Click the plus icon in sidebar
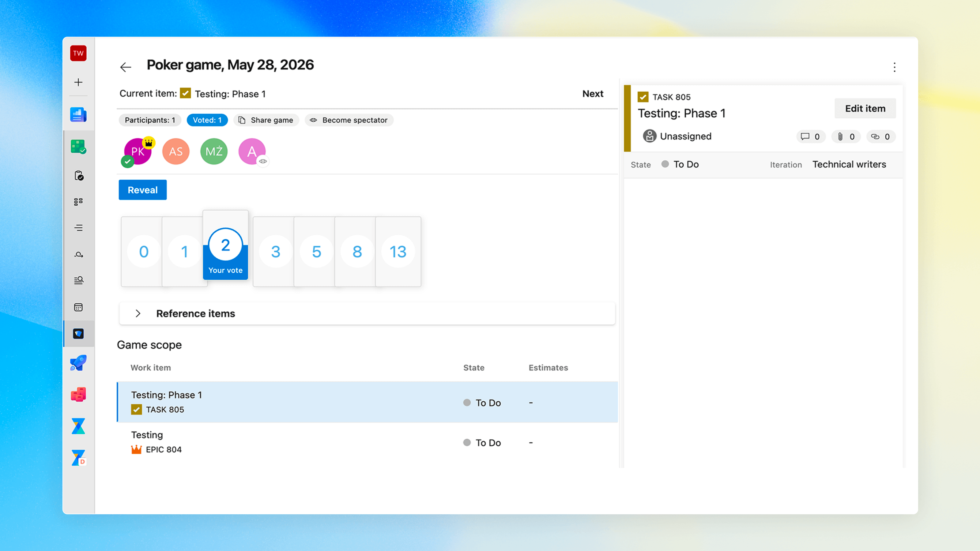Screen dimensions: 980x551 (x=78, y=82)
